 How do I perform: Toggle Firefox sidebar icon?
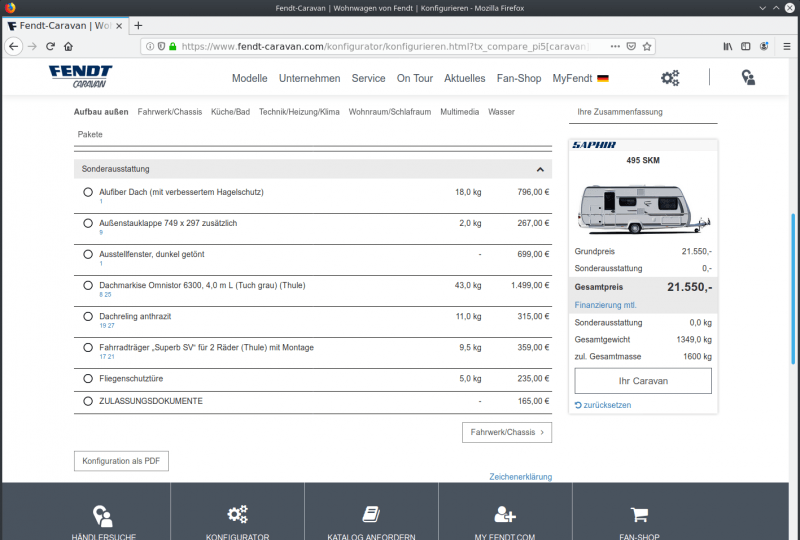pyautogui.click(x=745, y=46)
